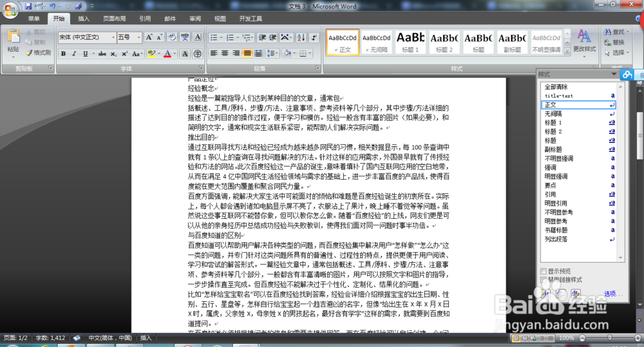
Task: Center the paragraph text
Action: [225, 53]
